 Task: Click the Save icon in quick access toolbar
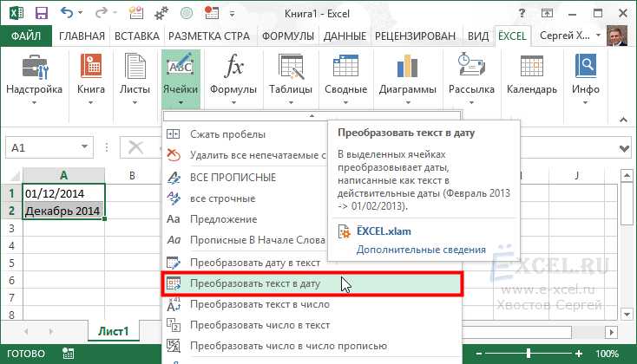click(x=42, y=13)
